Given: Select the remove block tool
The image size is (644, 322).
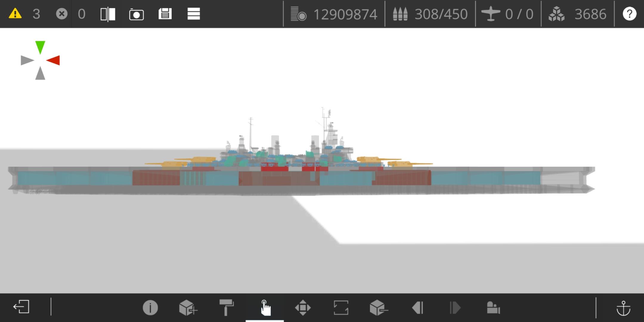Looking at the screenshot, I should (x=379, y=307).
